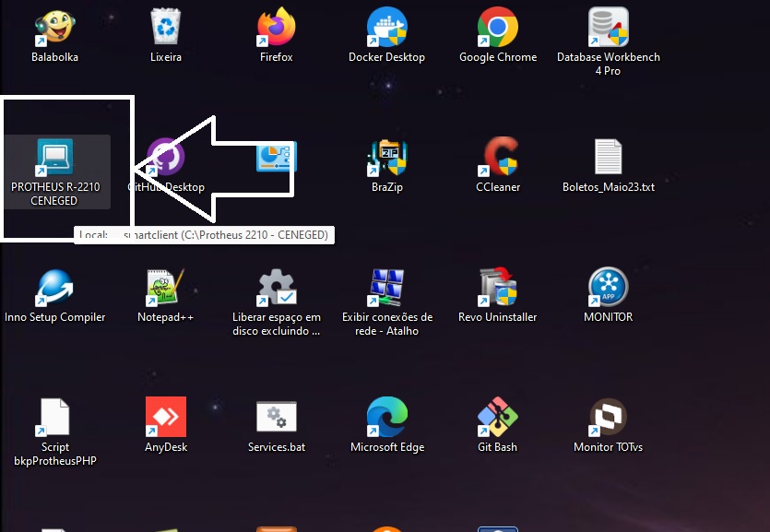Launch Revo Uninstaller from the desktop

click(x=497, y=289)
